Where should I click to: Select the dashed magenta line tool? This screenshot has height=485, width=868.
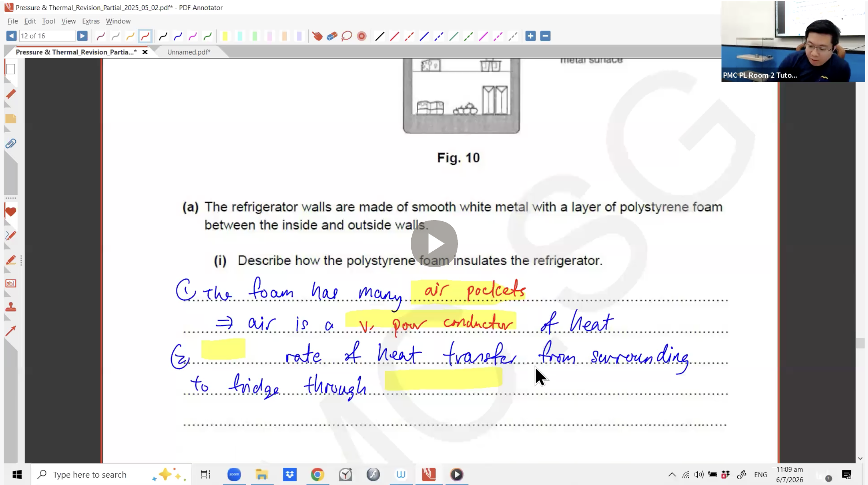point(498,36)
